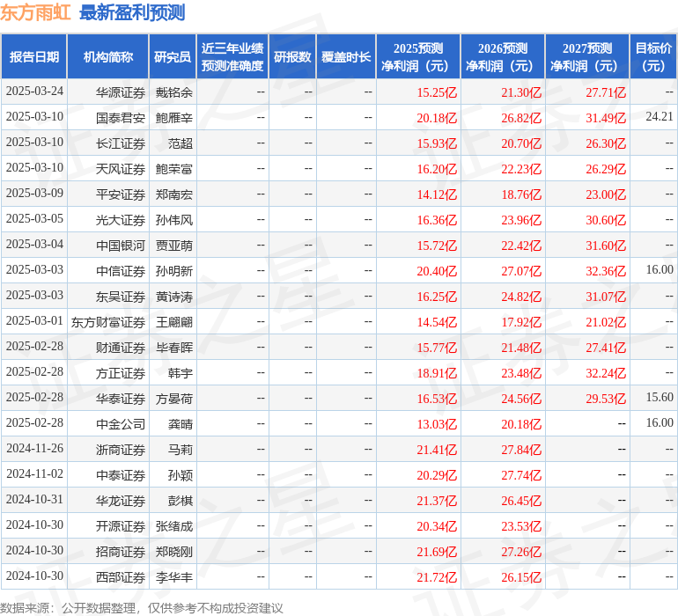
Task: Click the 2027预测净利润 column header
Action: [x=586, y=57]
